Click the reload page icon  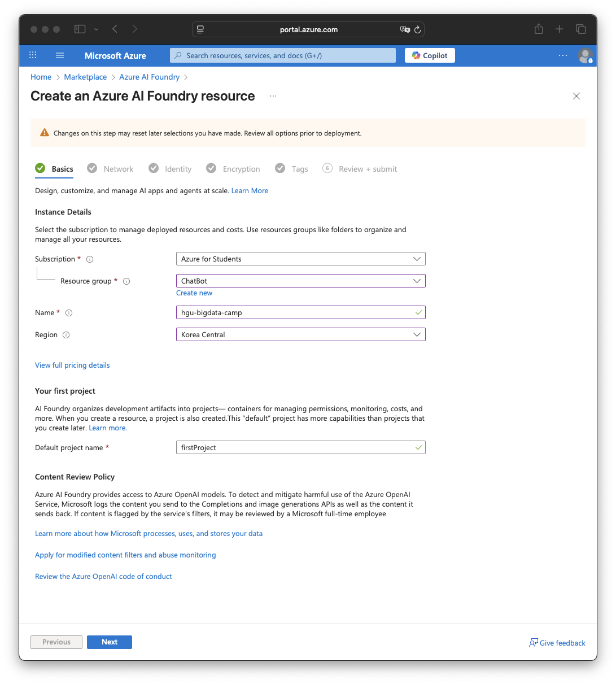(418, 29)
